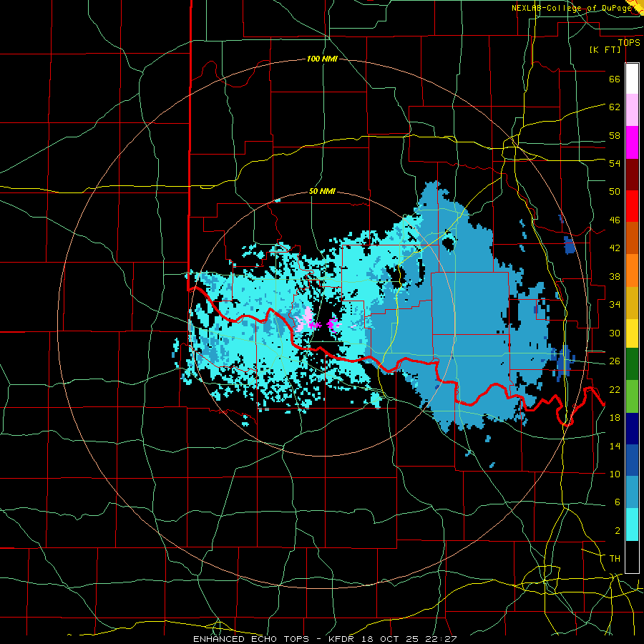Click the dark red 50-54 kft legend swatch

pyautogui.click(x=632, y=175)
